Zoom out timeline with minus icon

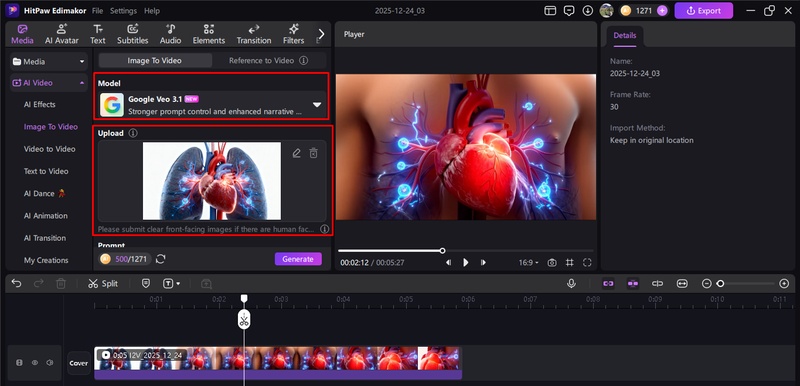pos(707,284)
